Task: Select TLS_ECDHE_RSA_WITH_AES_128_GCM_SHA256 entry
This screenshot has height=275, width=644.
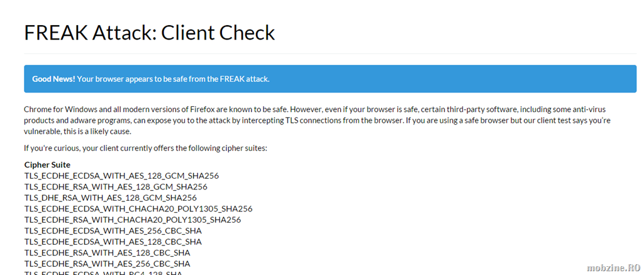Action: pyautogui.click(x=116, y=187)
